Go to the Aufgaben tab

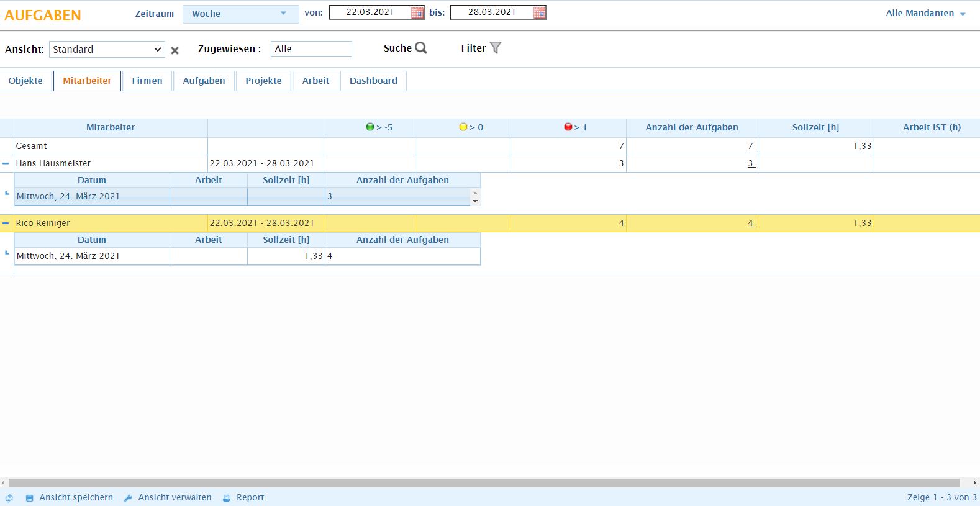[x=204, y=81]
